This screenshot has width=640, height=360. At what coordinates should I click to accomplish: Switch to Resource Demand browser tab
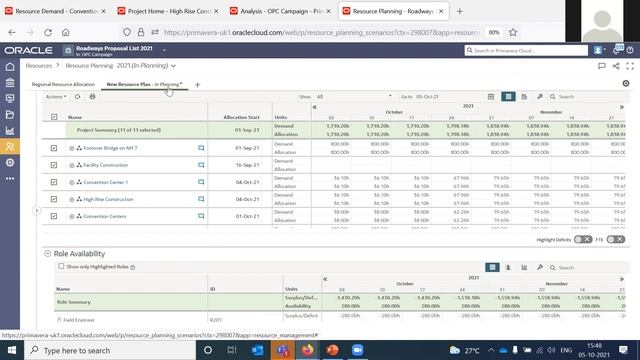point(55,11)
